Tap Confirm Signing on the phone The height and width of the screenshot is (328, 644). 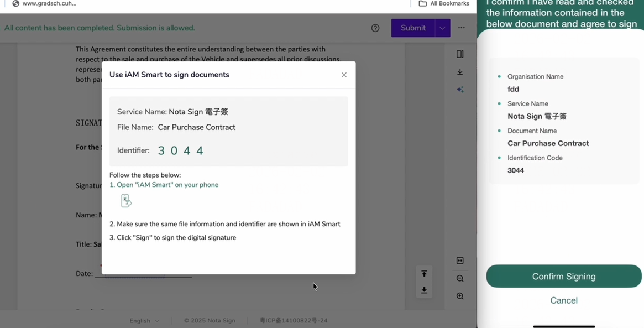pyautogui.click(x=563, y=277)
